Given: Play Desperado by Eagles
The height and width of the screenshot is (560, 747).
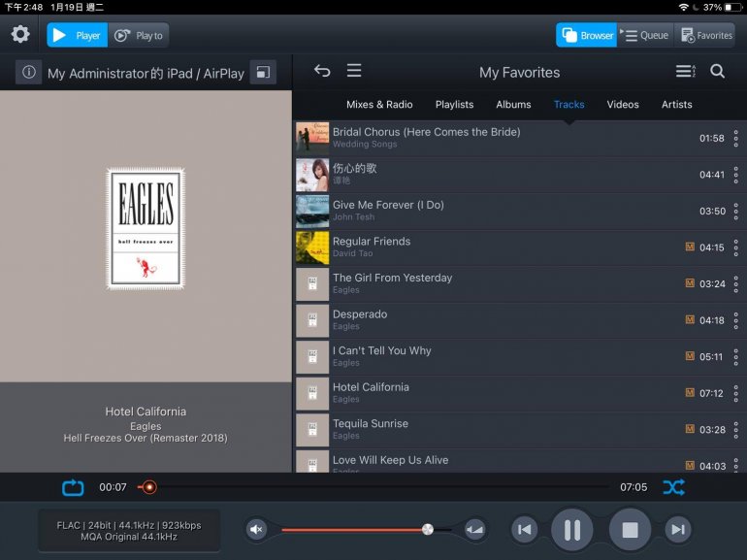Looking at the screenshot, I should point(520,320).
